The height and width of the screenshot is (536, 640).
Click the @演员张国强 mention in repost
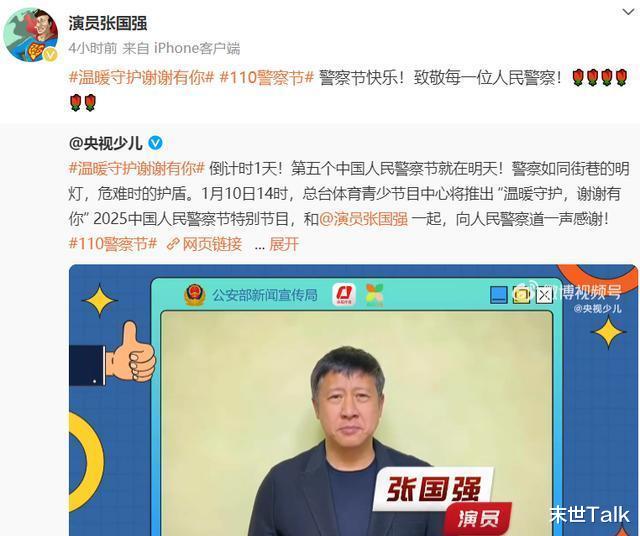click(x=363, y=219)
